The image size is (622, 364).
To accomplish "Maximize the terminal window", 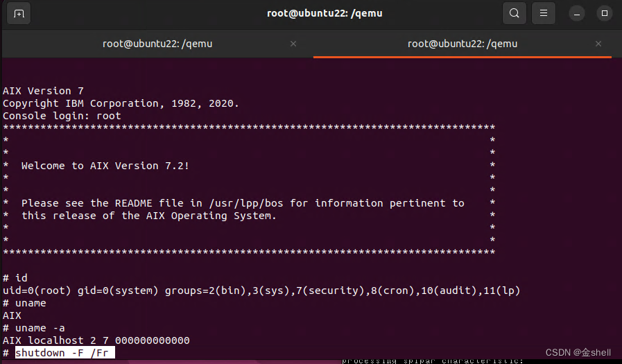I will point(605,13).
